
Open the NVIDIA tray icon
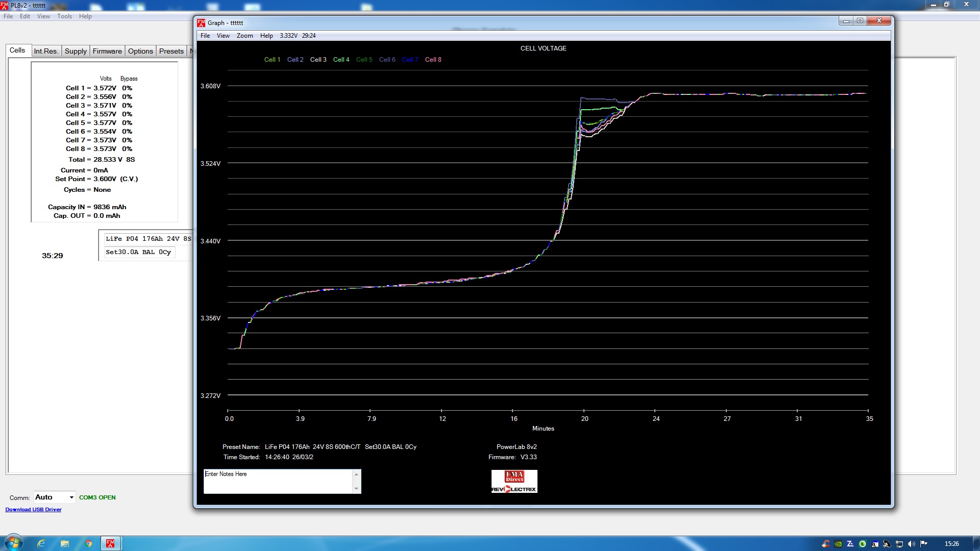[838, 544]
